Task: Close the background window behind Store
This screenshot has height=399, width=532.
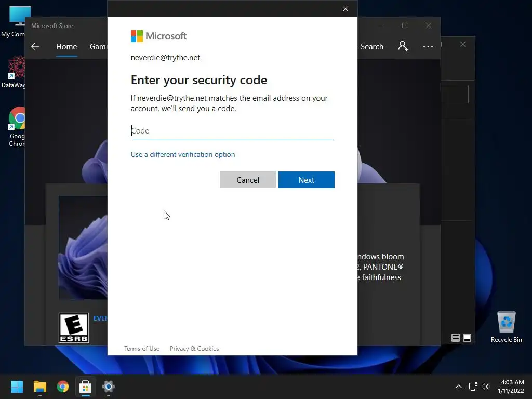Action: tap(463, 45)
